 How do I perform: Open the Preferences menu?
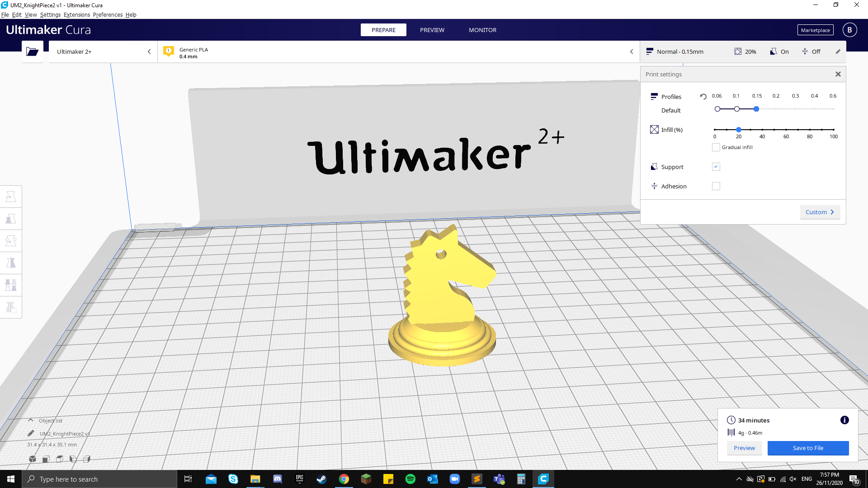(x=108, y=14)
